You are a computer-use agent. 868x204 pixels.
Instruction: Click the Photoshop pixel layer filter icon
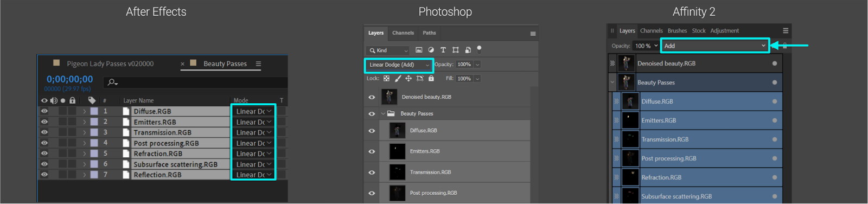pos(419,50)
